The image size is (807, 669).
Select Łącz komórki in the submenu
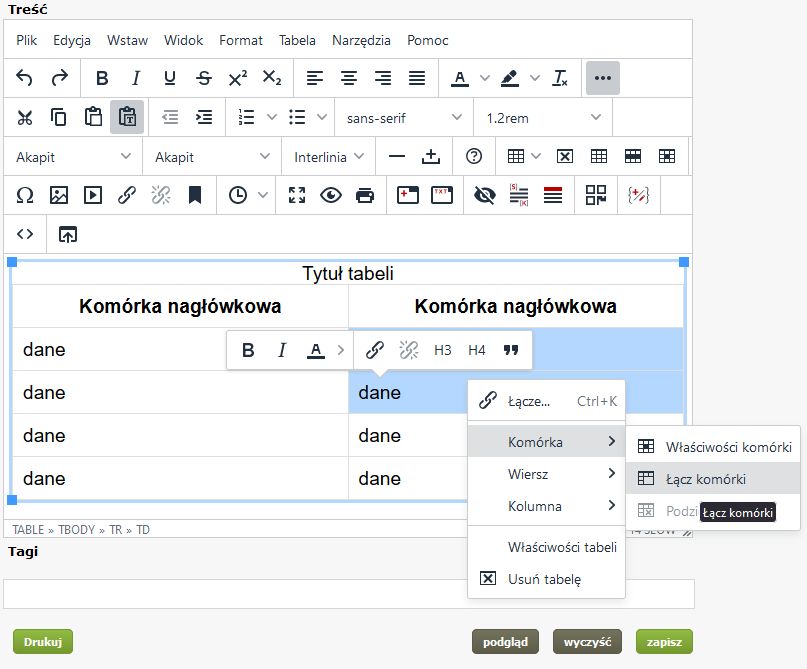tap(705, 479)
